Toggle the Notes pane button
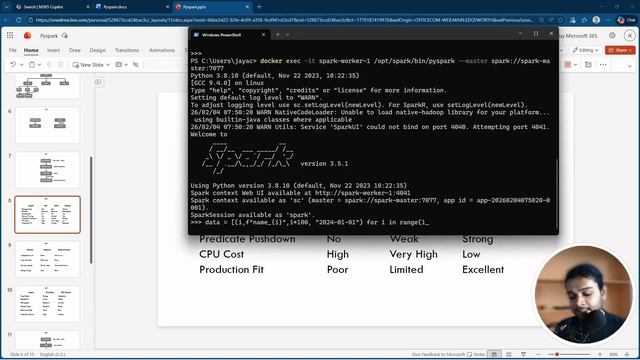 pos(476,355)
